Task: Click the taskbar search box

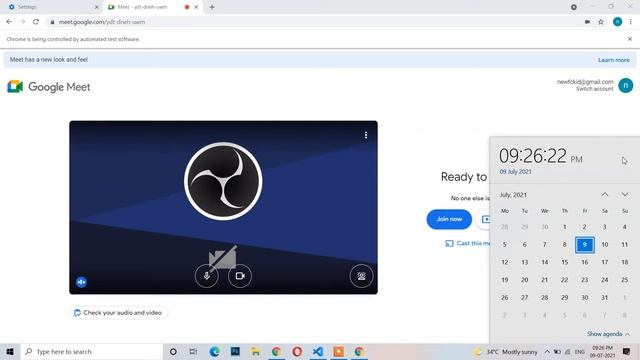Action: point(92,351)
